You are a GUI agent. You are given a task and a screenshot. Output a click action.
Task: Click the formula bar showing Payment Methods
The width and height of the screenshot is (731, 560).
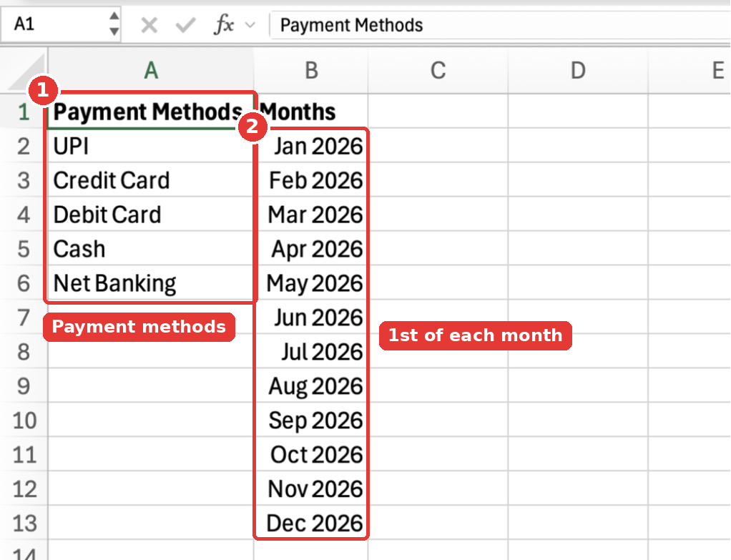[x=500, y=25]
